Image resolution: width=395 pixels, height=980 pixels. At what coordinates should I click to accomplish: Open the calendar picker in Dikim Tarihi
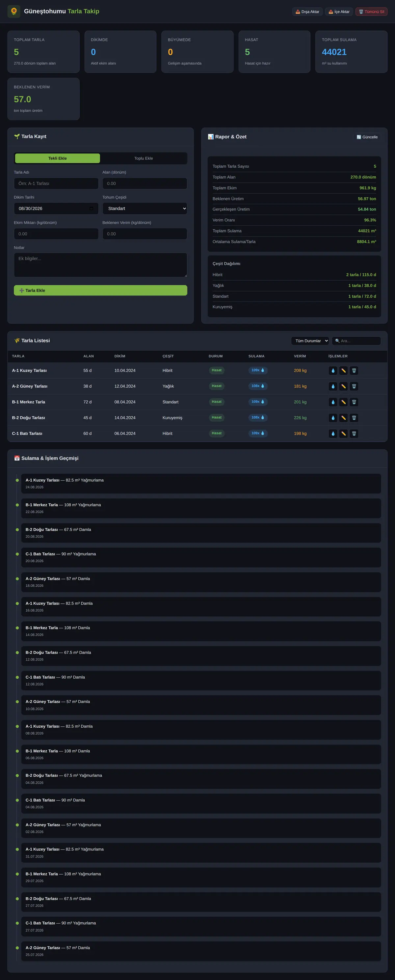click(x=91, y=209)
